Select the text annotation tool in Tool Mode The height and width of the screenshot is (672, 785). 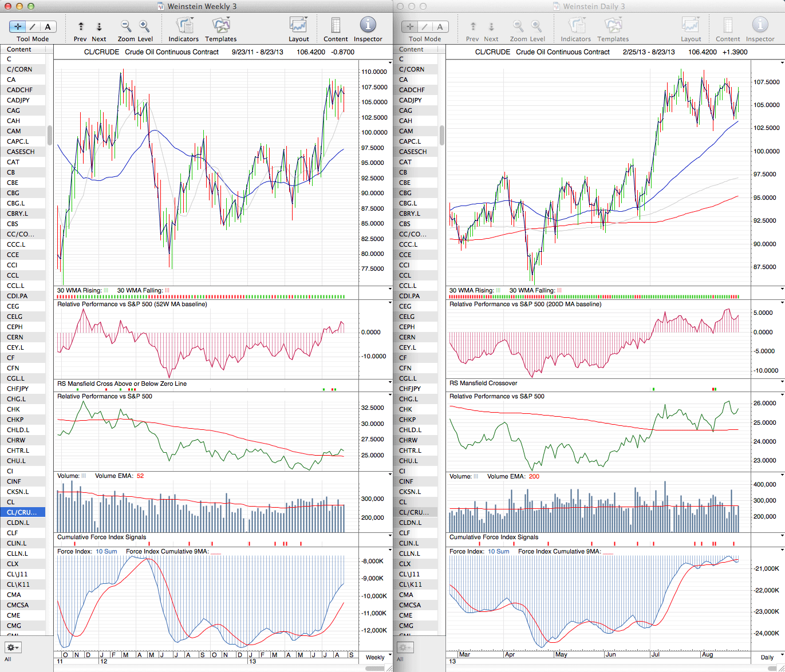[x=48, y=26]
